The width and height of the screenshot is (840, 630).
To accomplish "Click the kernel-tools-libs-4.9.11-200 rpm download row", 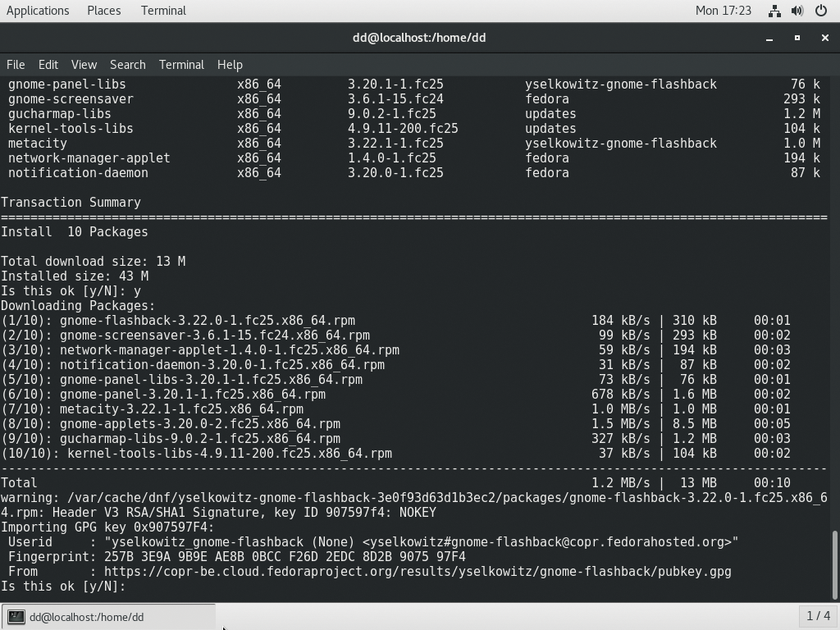I will 395,453.
